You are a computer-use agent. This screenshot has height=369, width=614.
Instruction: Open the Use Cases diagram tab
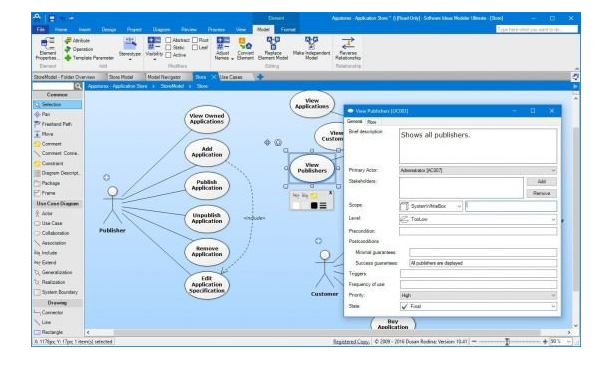(231, 77)
